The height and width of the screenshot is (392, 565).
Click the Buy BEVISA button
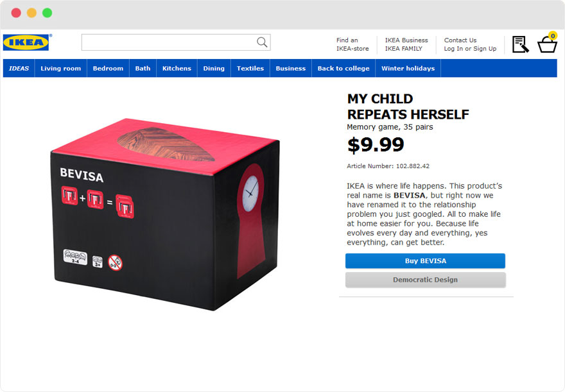point(425,261)
